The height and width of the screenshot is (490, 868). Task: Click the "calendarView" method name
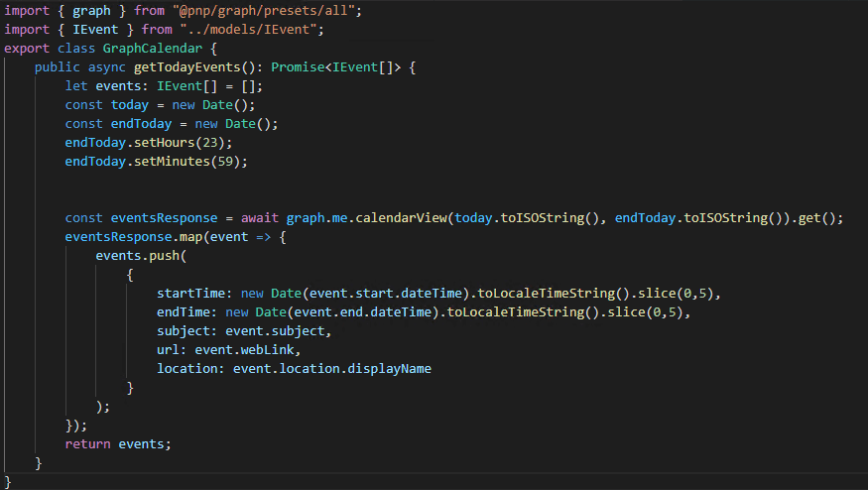tap(401, 217)
